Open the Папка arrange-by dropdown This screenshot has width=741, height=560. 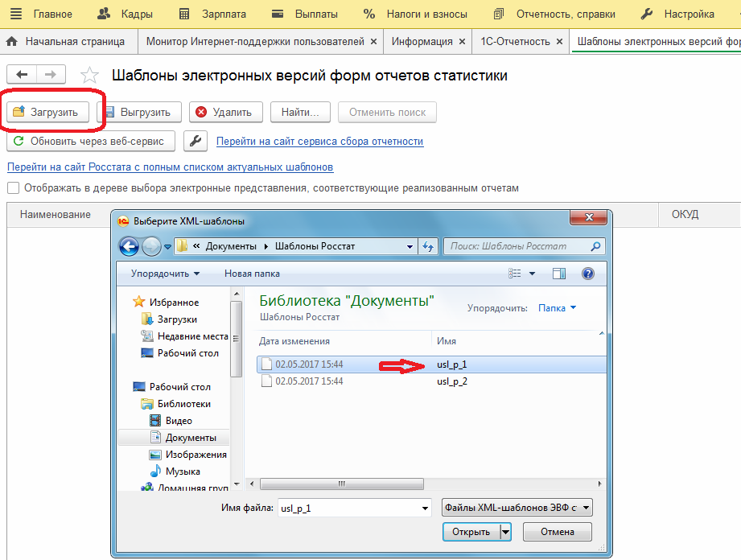pyautogui.click(x=558, y=308)
